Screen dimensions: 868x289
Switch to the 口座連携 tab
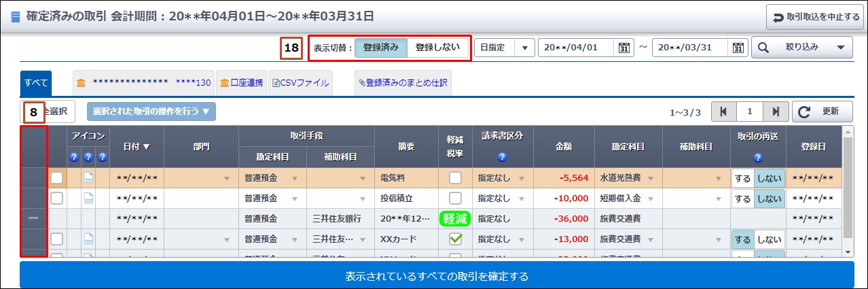pos(241,83)
